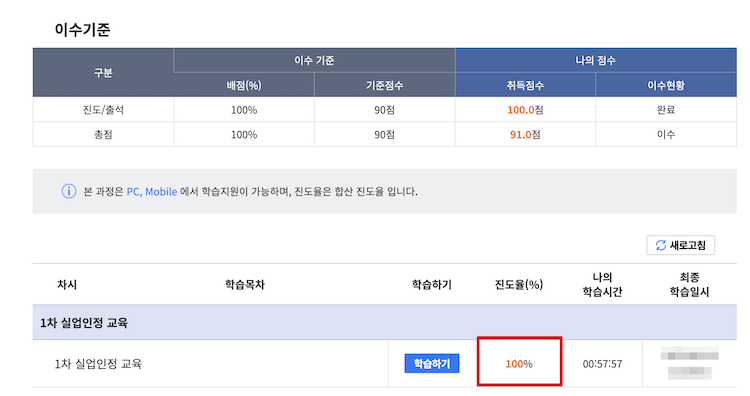Image resolution: width=750 pixels, height=396 pixels.
Task: Click the 100% 배점 cell in 진도/출석 row
Action: click(244, 110)
